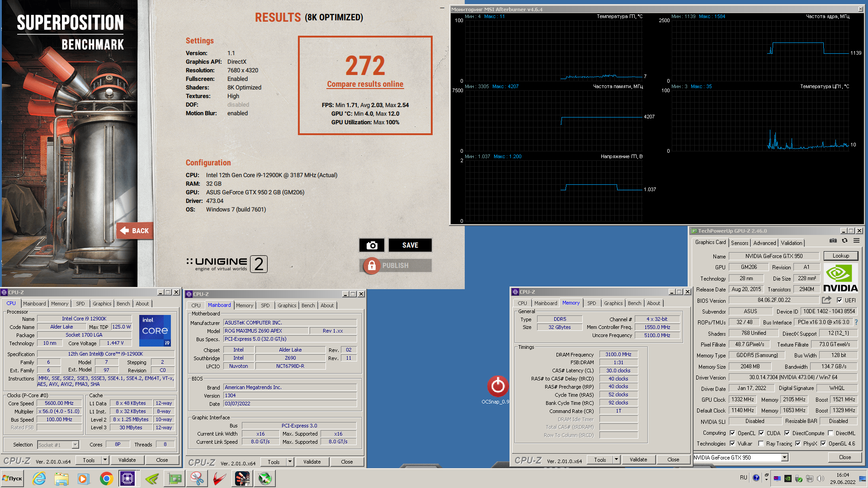Screen dimensions: 868x488
Task: Click the NVIDIA tray icon
Action: click(x=788, y=478)
